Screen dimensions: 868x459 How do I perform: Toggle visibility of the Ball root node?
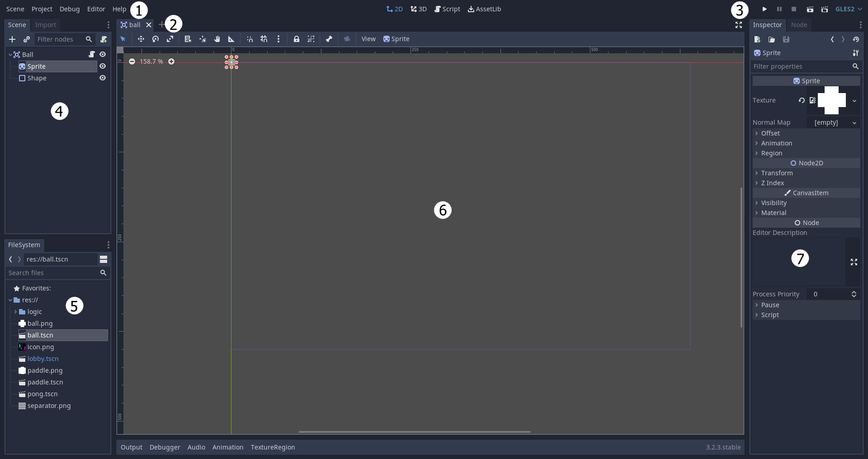pos(103,55)
